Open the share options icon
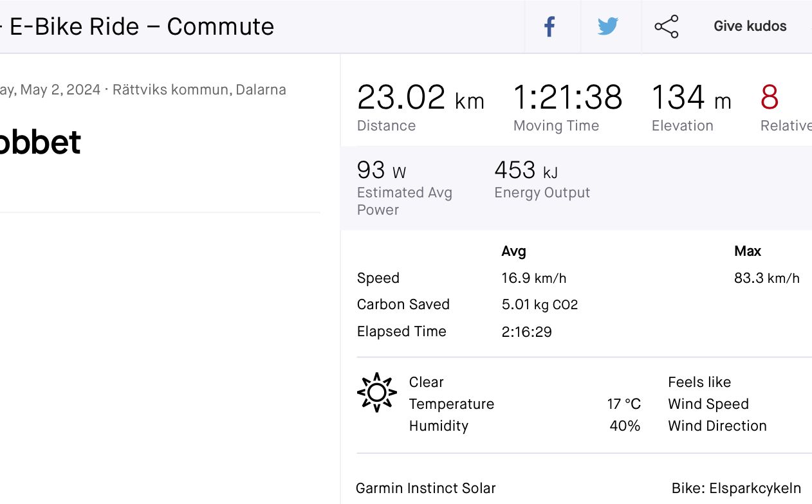The image size is (812, 504). 666,27
